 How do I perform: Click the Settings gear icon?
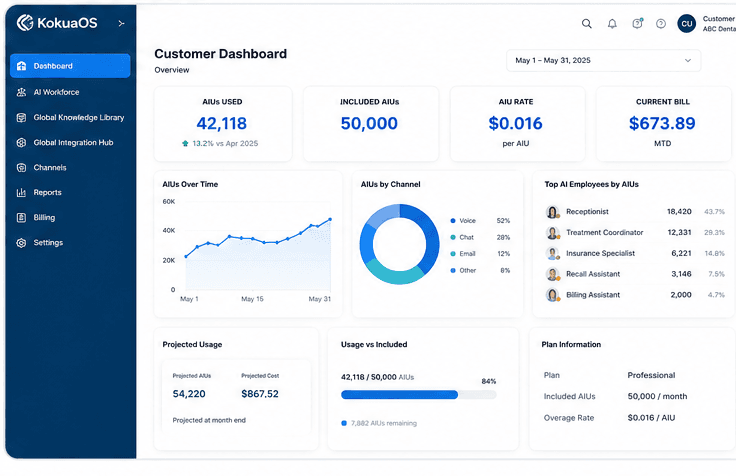21,243
